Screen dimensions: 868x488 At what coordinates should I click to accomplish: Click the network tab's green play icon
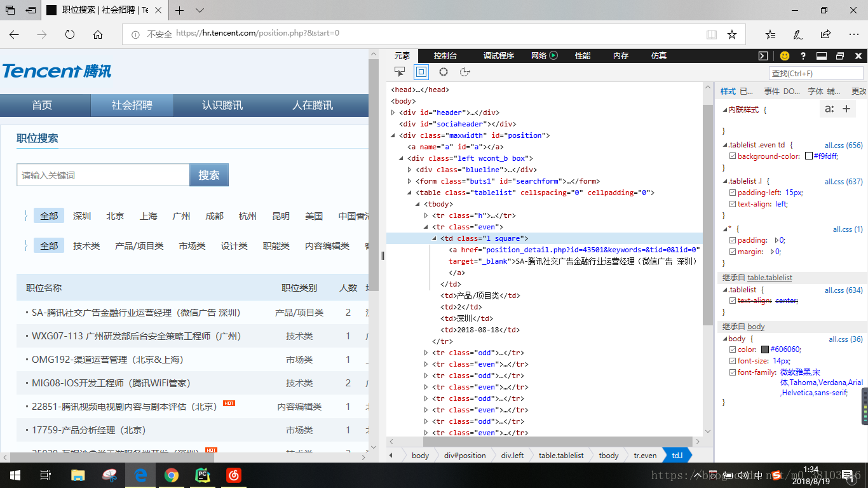pos(553,56)
